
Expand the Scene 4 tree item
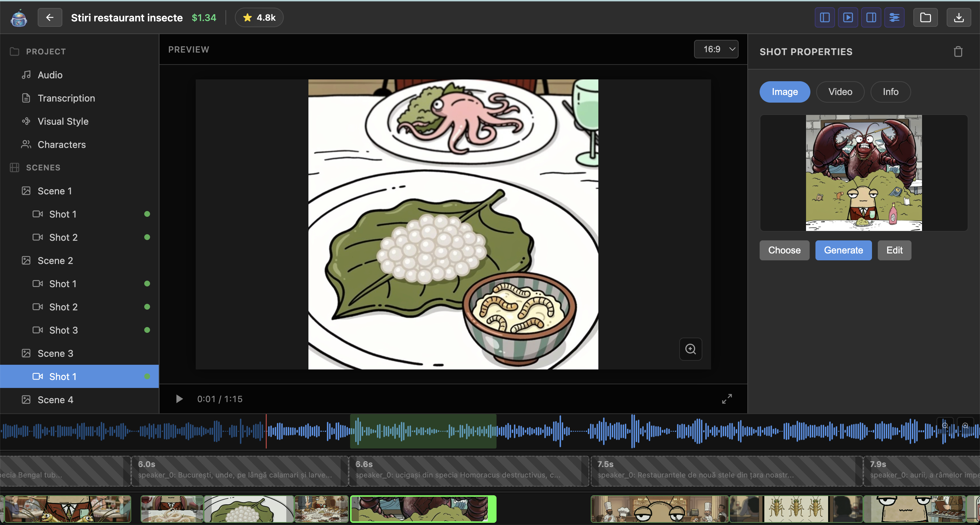click(x=55, y=400)
